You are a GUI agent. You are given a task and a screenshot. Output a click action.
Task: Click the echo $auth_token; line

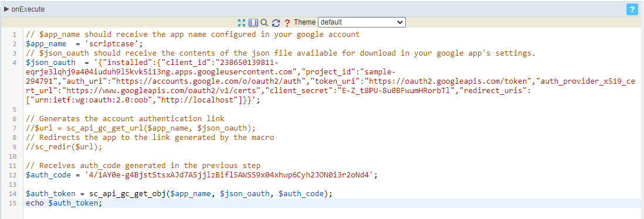(63, 203)
